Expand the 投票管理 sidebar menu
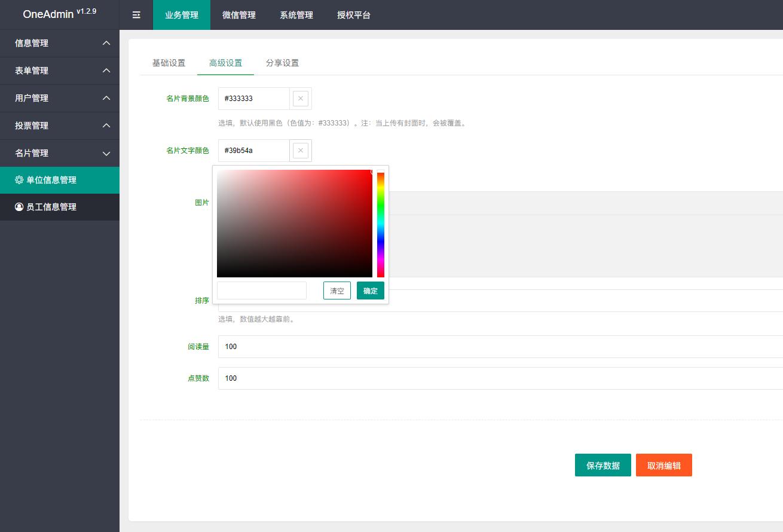Image resolution: width=783 pixels, height=532 pixels. pyautogui.click(x=60, y=126)
